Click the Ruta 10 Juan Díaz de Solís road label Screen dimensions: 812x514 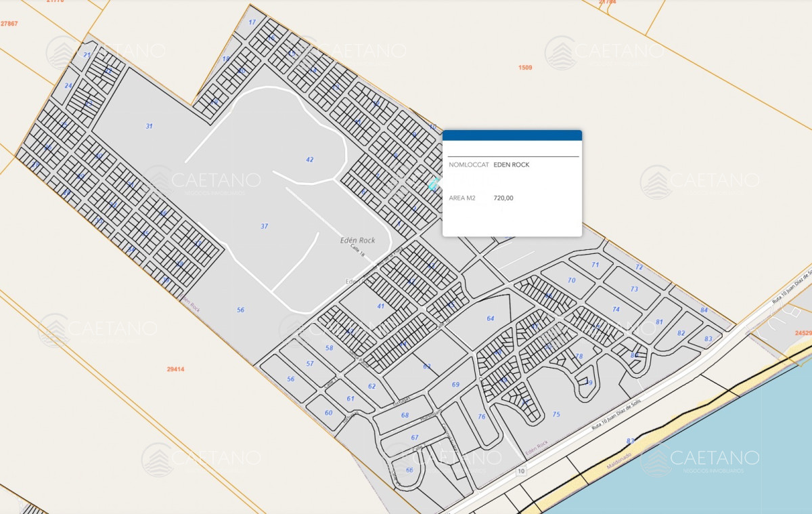click(616, 413)
